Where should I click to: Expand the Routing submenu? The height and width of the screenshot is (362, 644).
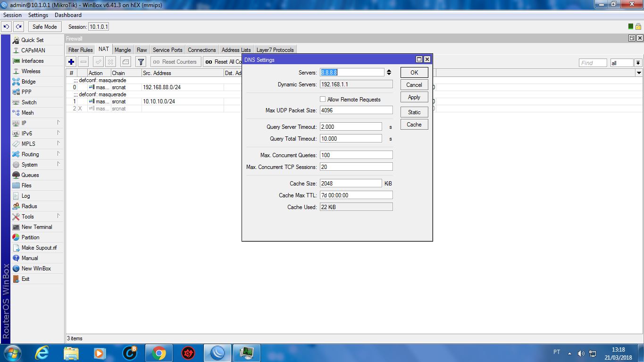click(37, 154)
